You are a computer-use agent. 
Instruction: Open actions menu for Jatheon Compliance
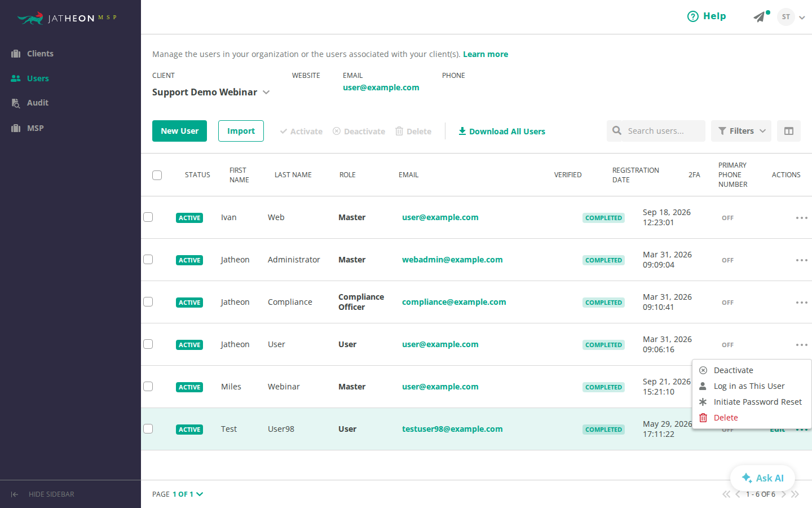(801, 303)
